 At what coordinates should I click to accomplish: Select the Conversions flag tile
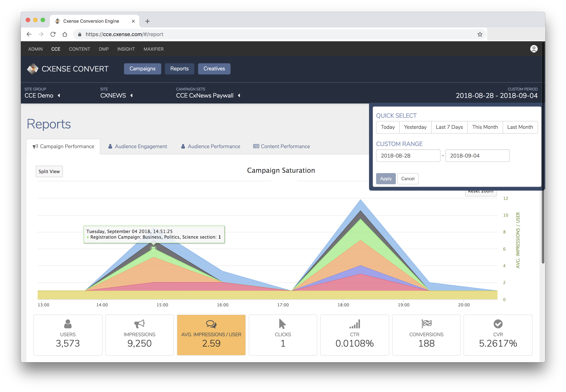426,335
